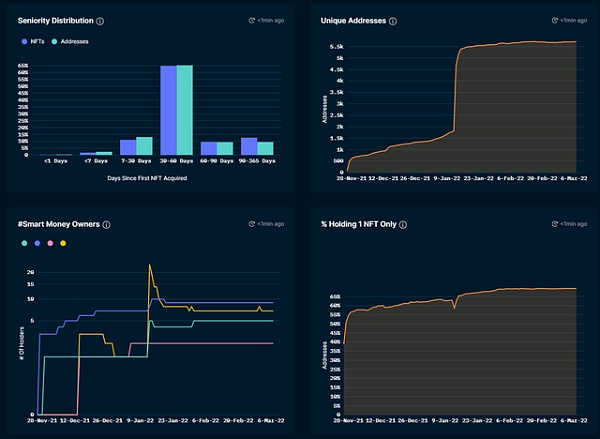Image resolution: width=600 pixels, height=439 pixels.
Task: Click refresh icon in Unique Addresses panel
Action: point(552,20)
